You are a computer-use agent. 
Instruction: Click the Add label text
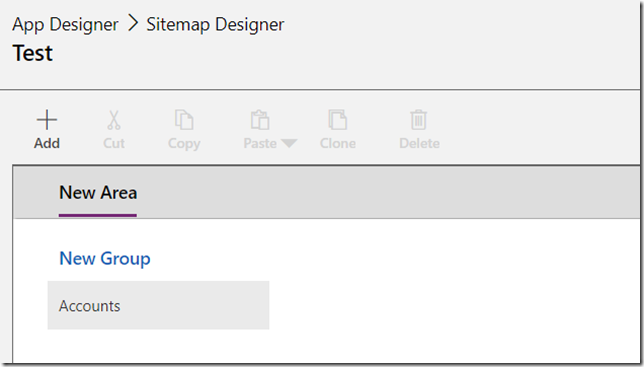(47, 143)
